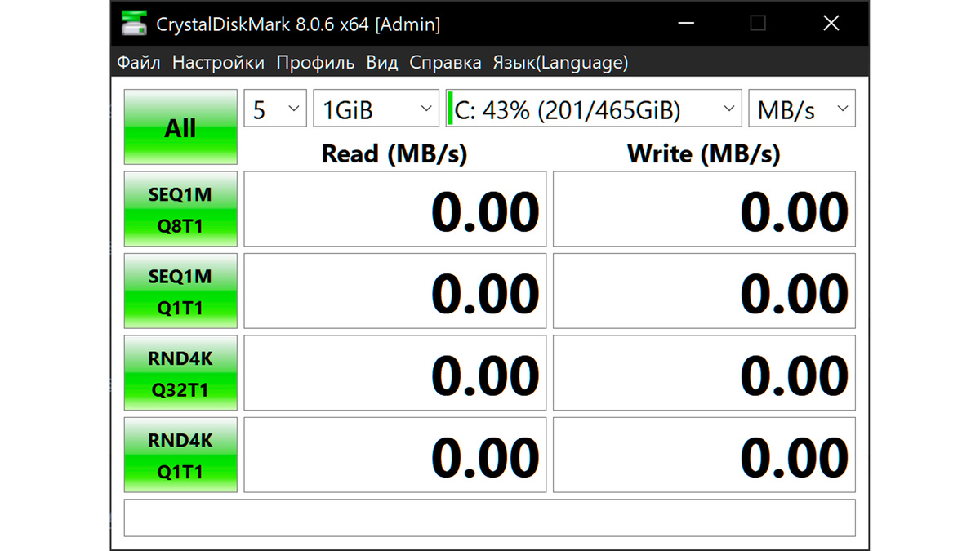Open the Язык(Language) menu
Screen dimensions: 980x551
pos(560,63)
